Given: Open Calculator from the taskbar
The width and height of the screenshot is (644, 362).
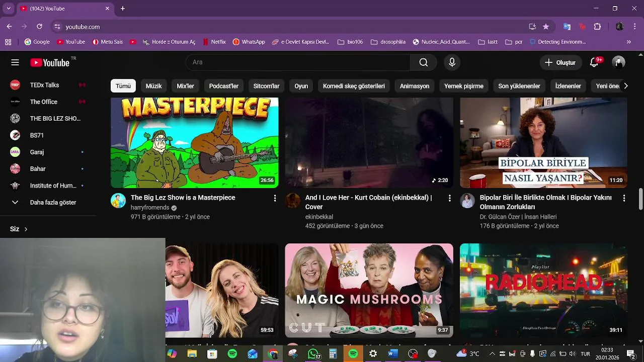Looking at the screenshot, I should [x=333, y=354].
